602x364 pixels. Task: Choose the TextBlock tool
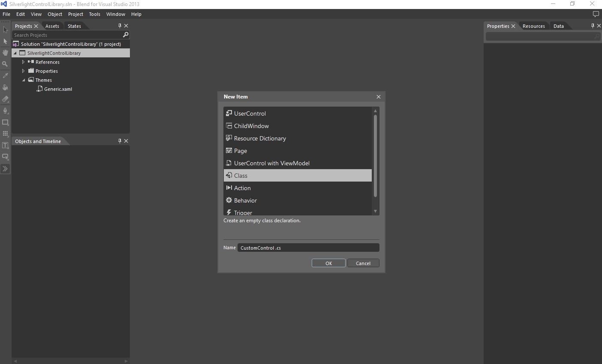[x=5, y=145]
